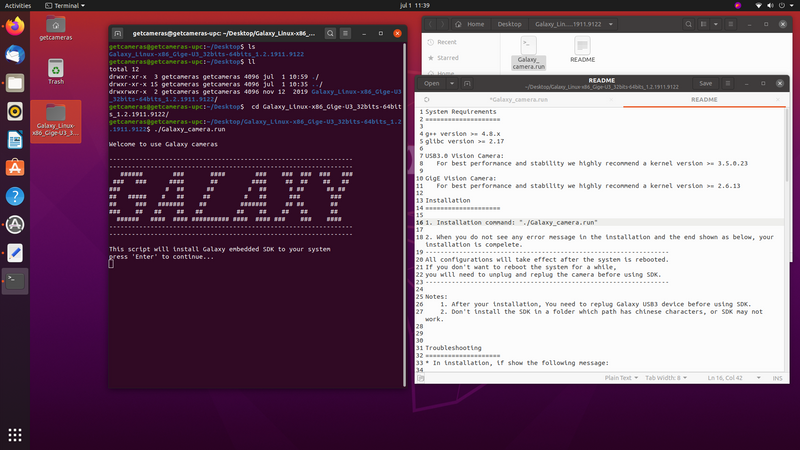Click the Save button in gedit
The image size is (800, 450).
point(706,83)
